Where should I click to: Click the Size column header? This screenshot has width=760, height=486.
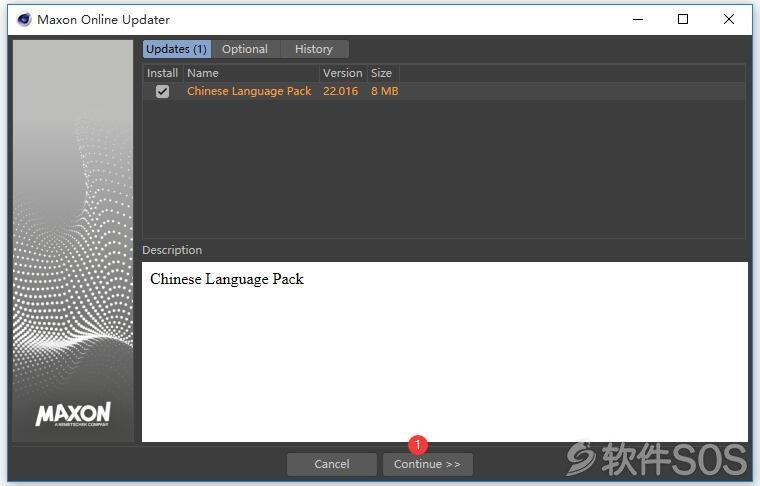tap(381, 73)
